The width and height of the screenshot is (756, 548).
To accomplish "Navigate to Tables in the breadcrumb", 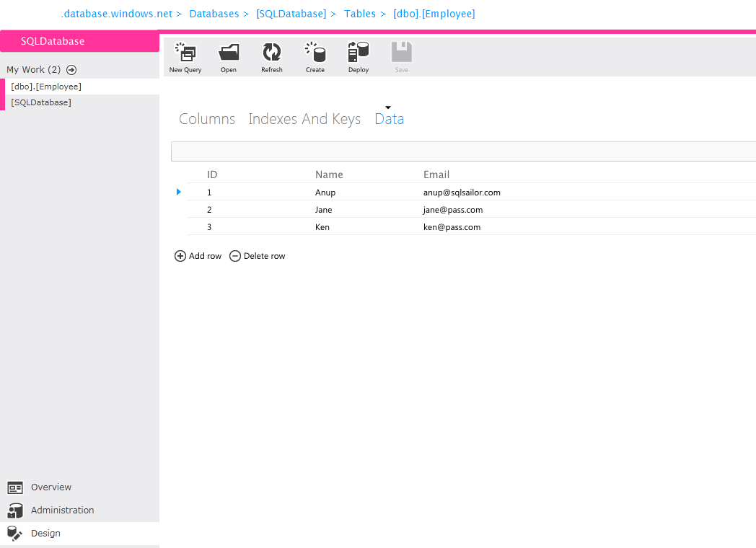I will click(359, 14).
